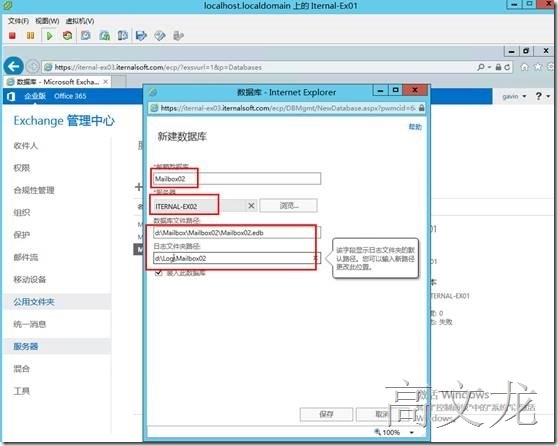This screenshot has height=446, width=558.
Task: Click the restart VM toolbar icon
Action: coord(67,36)
